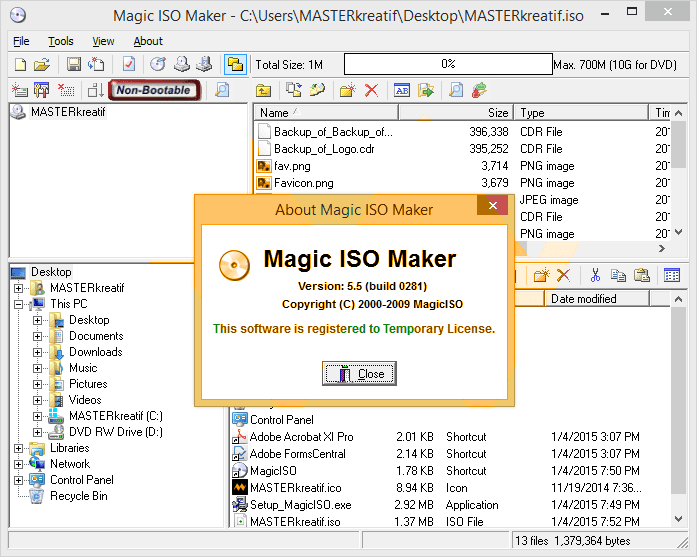Image resolution: width=697 pixels, height=557 pixels.
Task: Select MASTERkreatif root in ISO tree
Action: click(x=68, y=112)
